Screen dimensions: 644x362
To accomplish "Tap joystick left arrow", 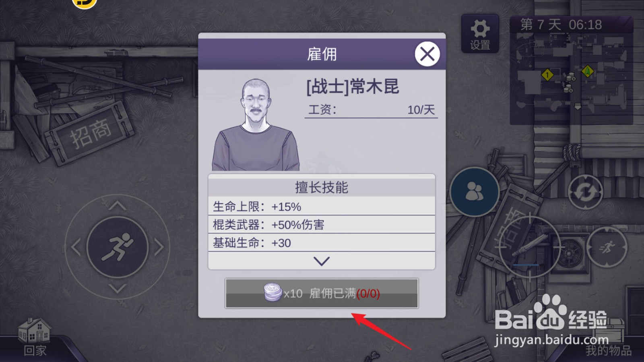I will coord(76,247).
